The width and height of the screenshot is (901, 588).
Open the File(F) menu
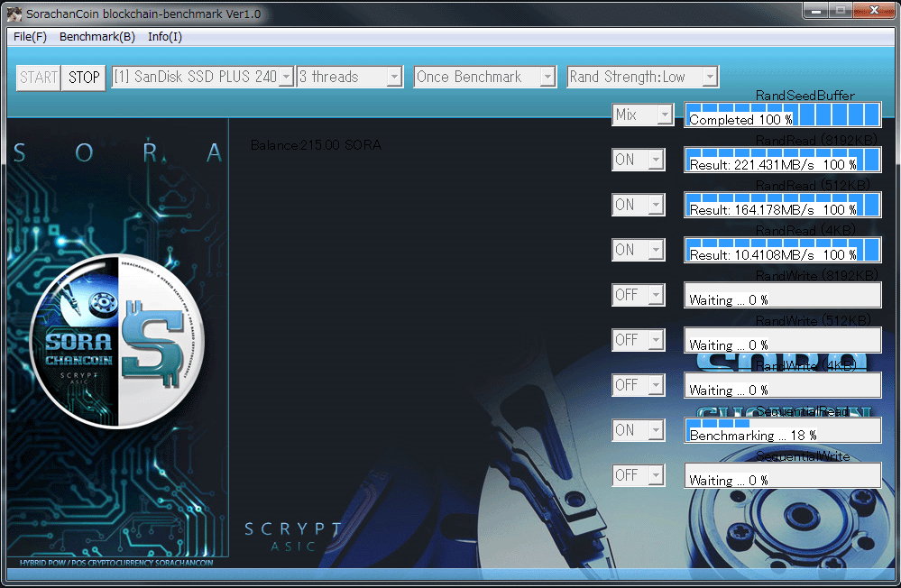[x=30, y=37]
